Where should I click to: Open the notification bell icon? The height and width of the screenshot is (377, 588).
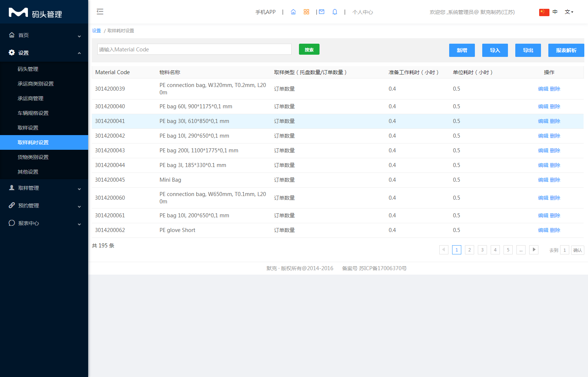point(335,12)
